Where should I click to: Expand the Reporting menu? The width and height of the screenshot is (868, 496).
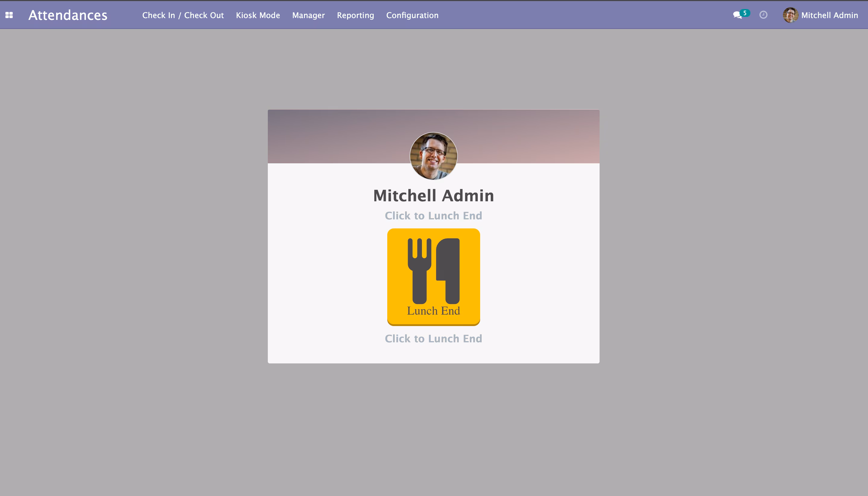pos(355,15)
